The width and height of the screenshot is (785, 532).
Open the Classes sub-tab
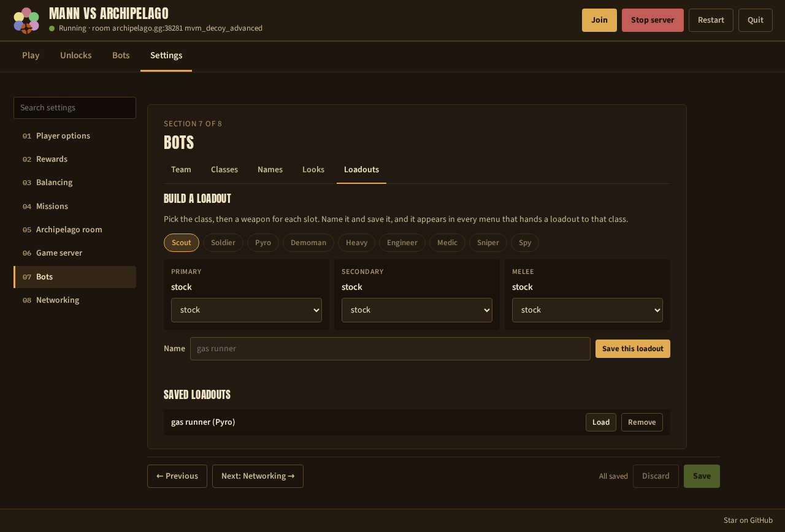(x=224, y=170)
